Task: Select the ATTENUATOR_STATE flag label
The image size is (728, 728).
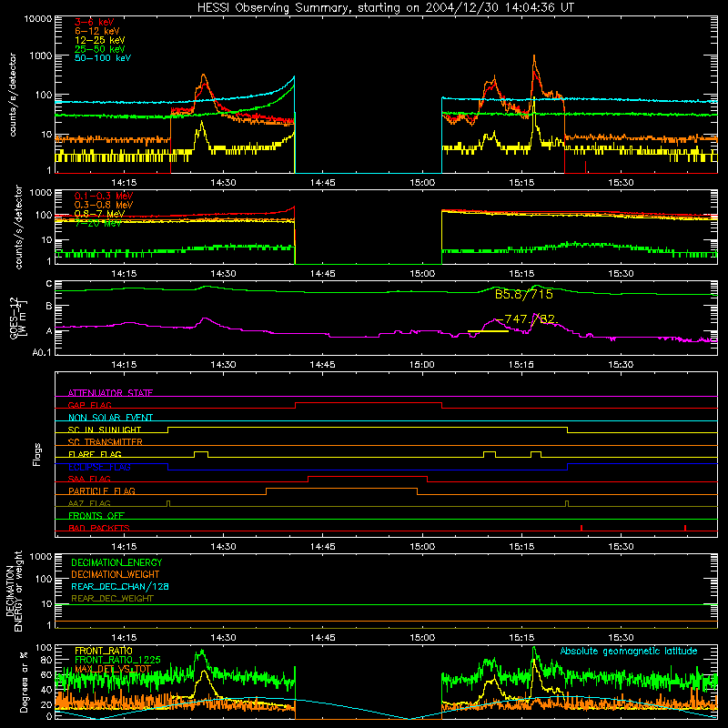Action: coord(110,393)
